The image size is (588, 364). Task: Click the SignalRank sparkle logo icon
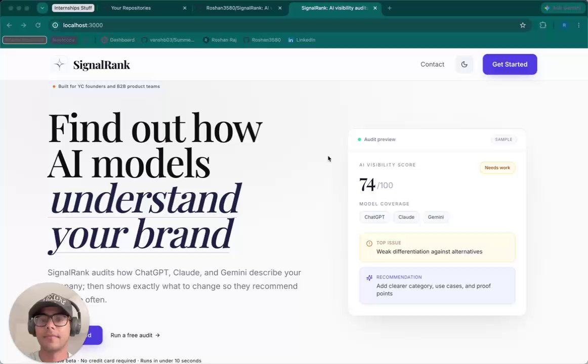point(59,64)
